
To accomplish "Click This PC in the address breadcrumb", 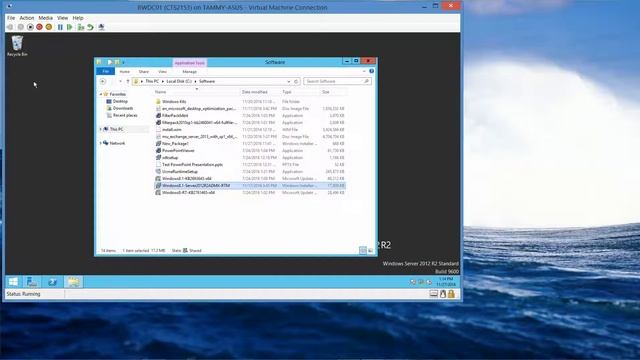I will 152,81.
